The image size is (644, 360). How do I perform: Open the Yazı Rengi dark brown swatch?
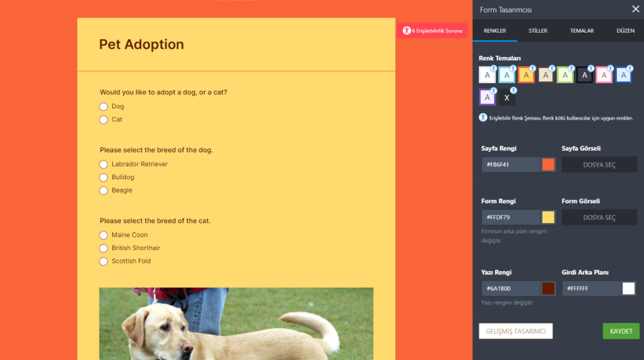(x=548, y=289)
